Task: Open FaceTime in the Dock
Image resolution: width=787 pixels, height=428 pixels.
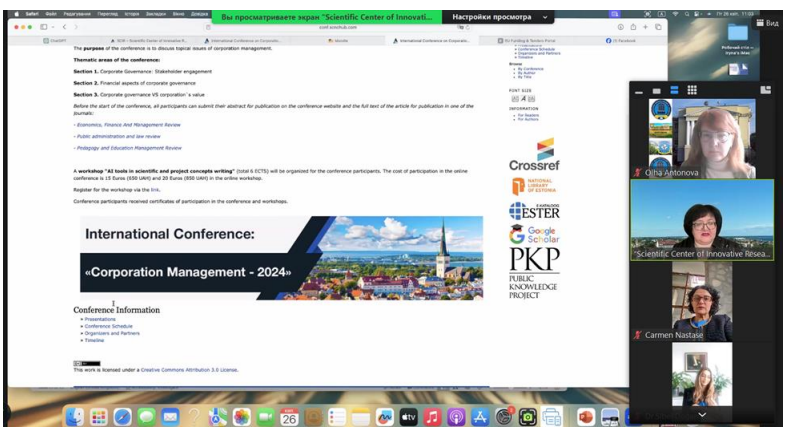Action: pos(266,416)
